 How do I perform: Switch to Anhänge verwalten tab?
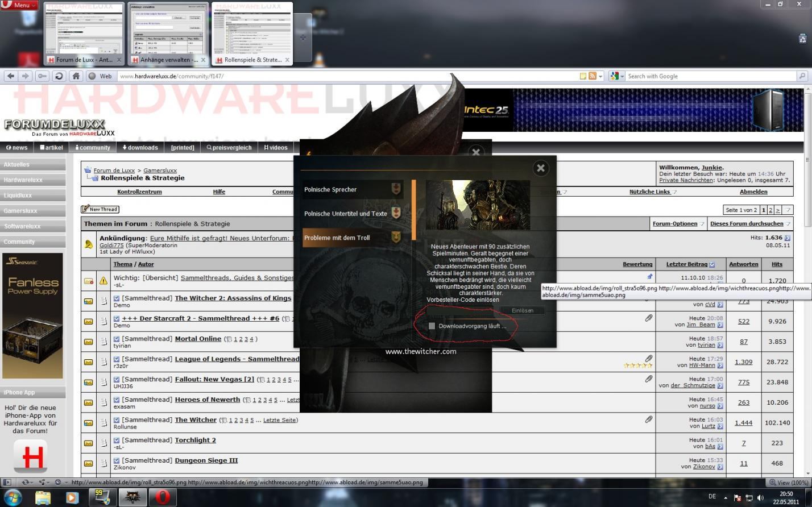pos(168,34)
